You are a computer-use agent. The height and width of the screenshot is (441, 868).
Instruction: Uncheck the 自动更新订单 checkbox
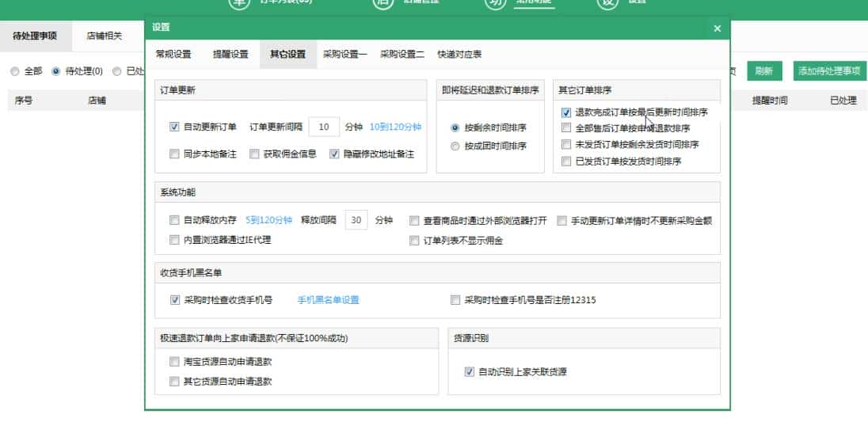click(175, 127)
